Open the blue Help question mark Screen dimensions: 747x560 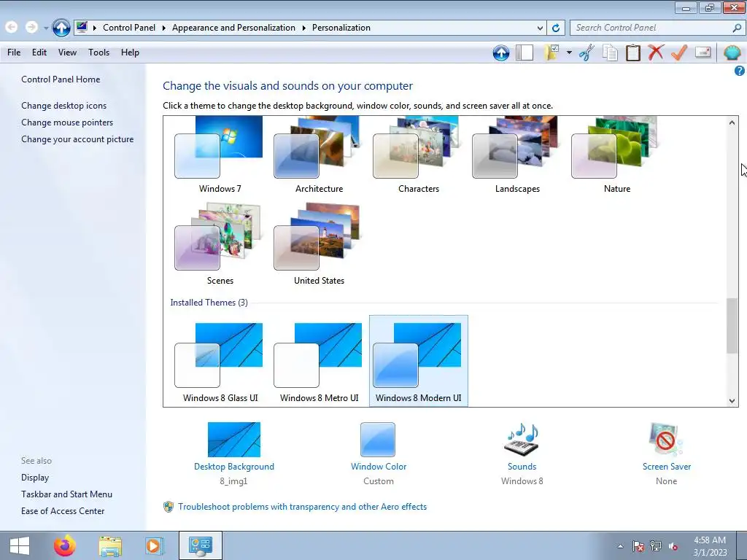point(740,71)
